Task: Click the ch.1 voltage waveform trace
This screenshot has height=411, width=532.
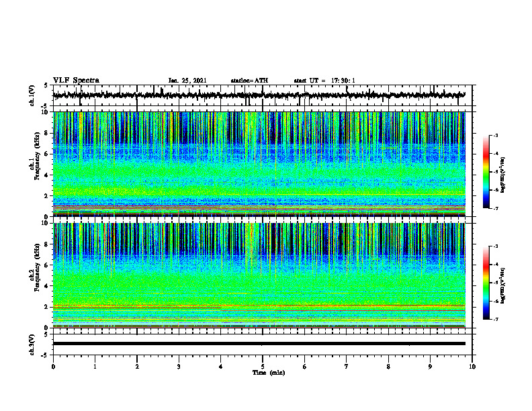Action: [x=259, y=95]
